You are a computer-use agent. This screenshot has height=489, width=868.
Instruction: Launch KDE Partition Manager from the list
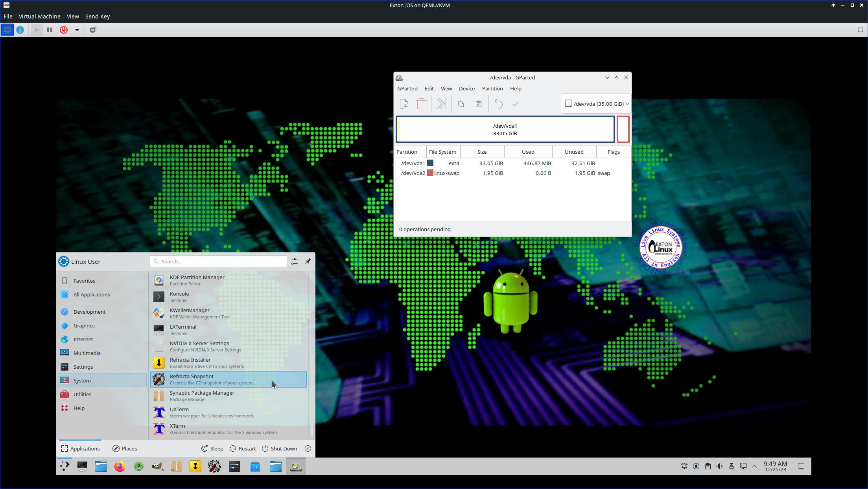[229, 280]
